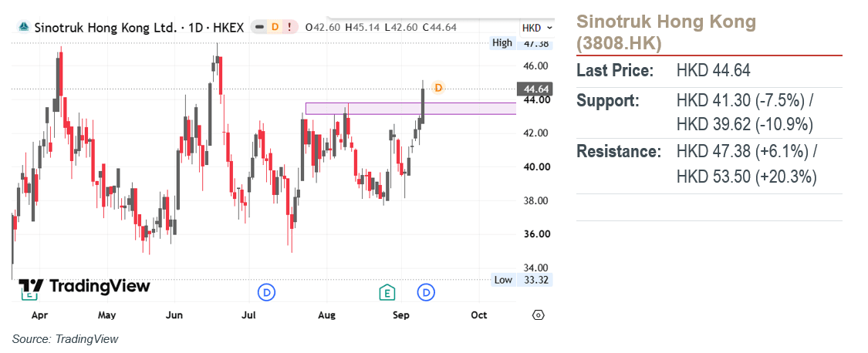Click the Last Price label
This screenshot has width=868, height=353.
615,71
